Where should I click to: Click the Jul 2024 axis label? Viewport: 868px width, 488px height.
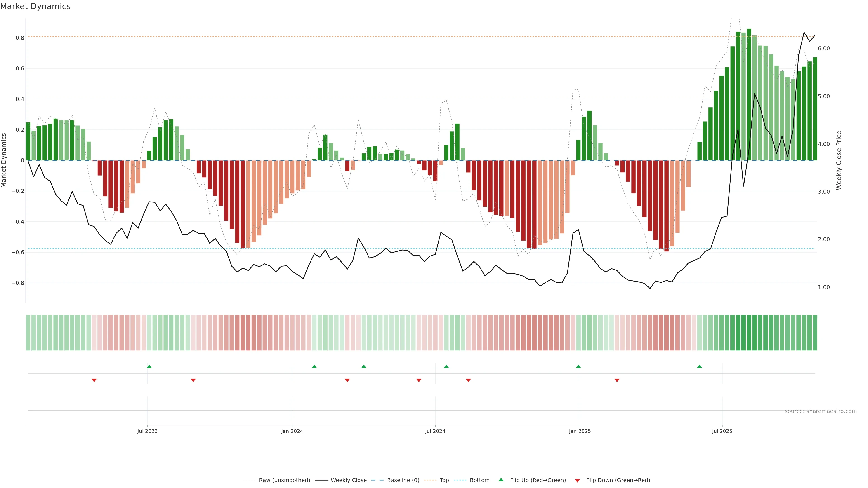pos(435,431)
